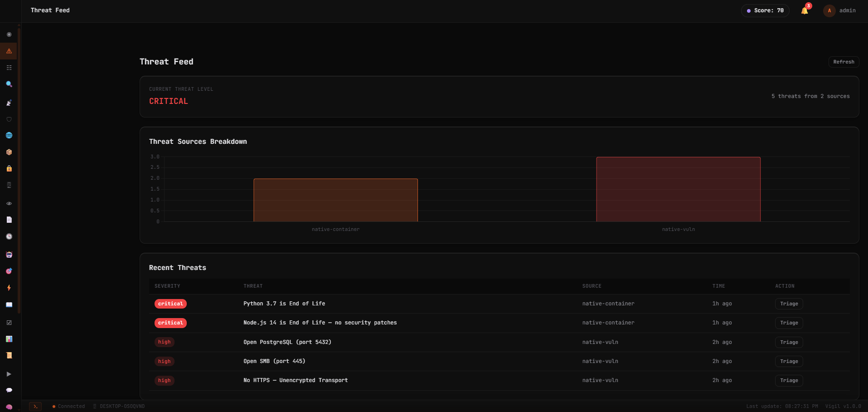Image resolution: width=868 pixels, height=412 pixels.
Task: Open the robot face sidebar icon
Action: [x=9, y=255]
